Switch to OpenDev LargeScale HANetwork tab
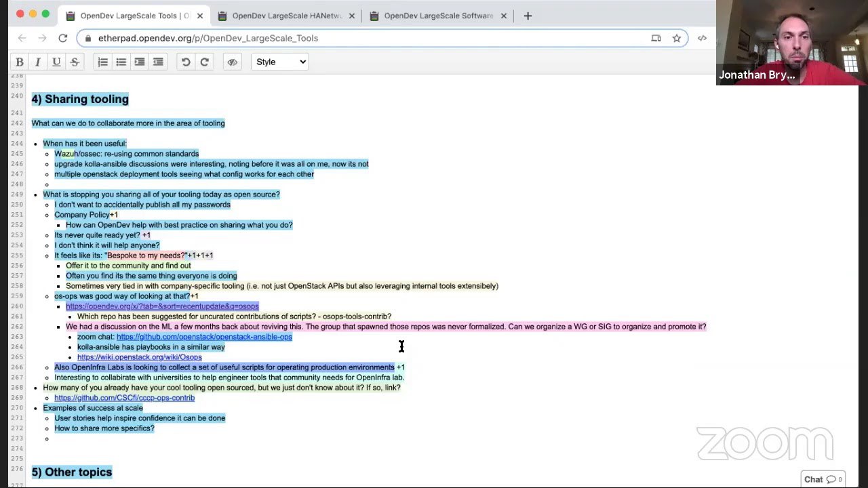Screen dimensions: 868x488 (287, 16)
